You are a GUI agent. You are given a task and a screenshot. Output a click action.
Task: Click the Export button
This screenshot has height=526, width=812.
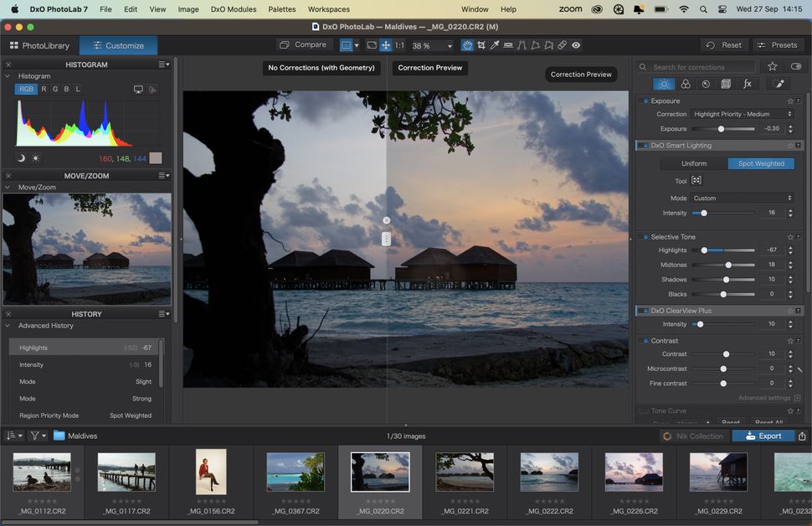[765, 436]
